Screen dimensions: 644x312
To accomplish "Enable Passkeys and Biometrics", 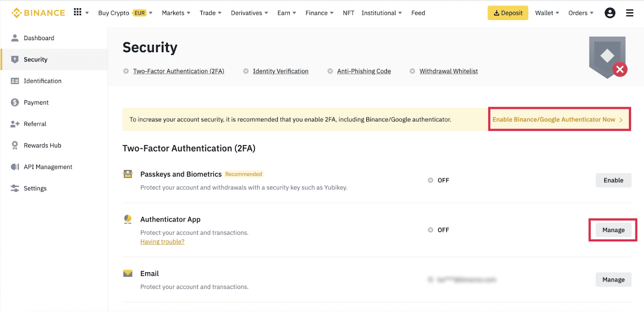I will [613, 180].
